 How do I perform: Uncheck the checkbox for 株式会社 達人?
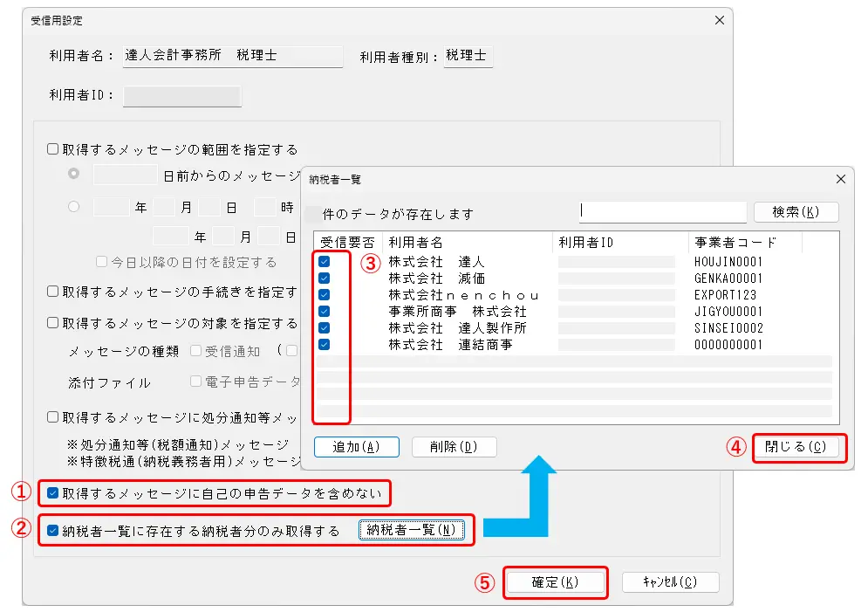[x=325, y=262]
